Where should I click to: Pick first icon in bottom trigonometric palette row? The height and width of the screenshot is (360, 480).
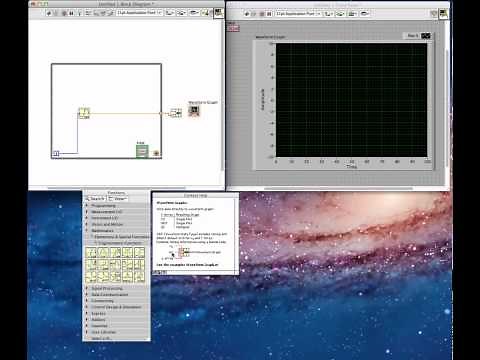click(x=91, y=277)
